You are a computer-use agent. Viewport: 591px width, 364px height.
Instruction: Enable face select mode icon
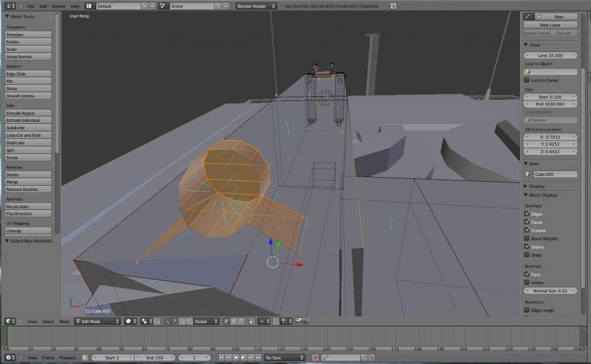(240, 321)
